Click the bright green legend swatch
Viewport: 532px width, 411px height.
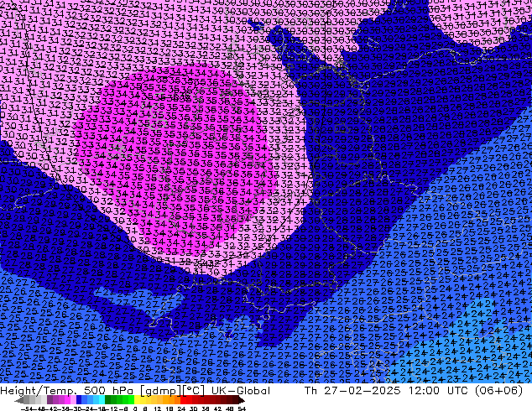point(131,400)
